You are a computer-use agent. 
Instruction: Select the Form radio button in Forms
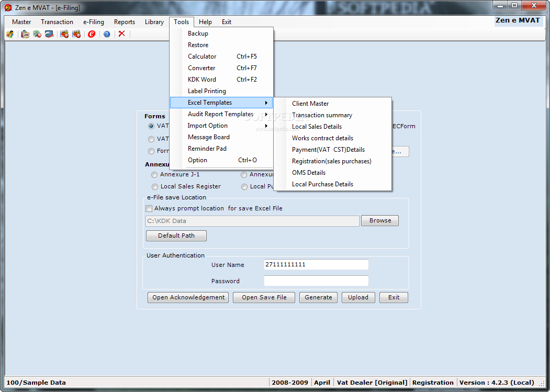151,151
